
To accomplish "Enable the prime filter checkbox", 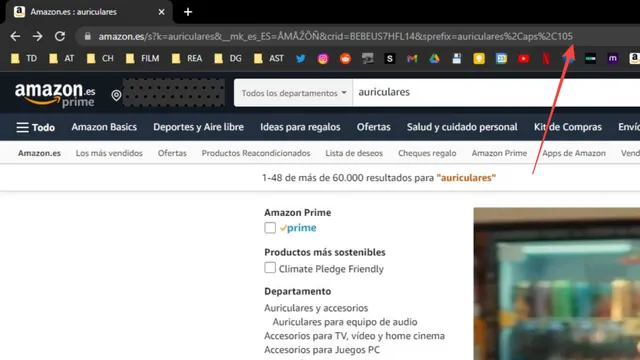I will [x=270, y=228].
